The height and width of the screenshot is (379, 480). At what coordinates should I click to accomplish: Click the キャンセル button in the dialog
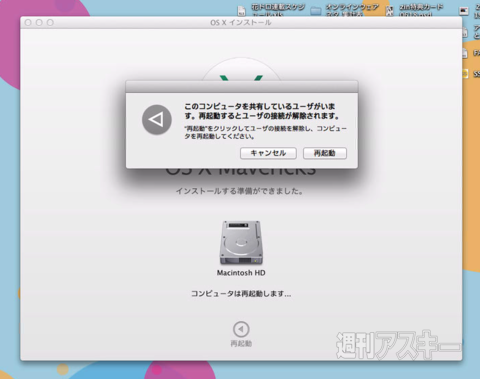pyautogui.click(x=268, y=153)
